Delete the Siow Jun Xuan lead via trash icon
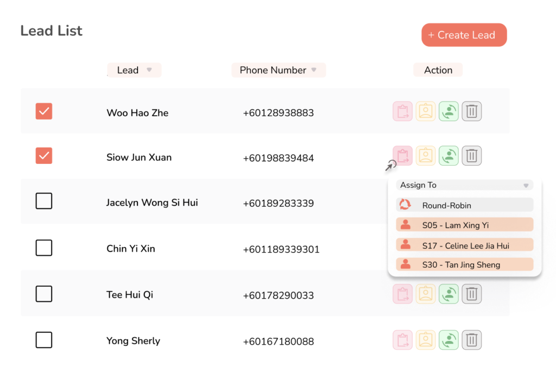Screen dimensions: 556x392 (472, 156)
